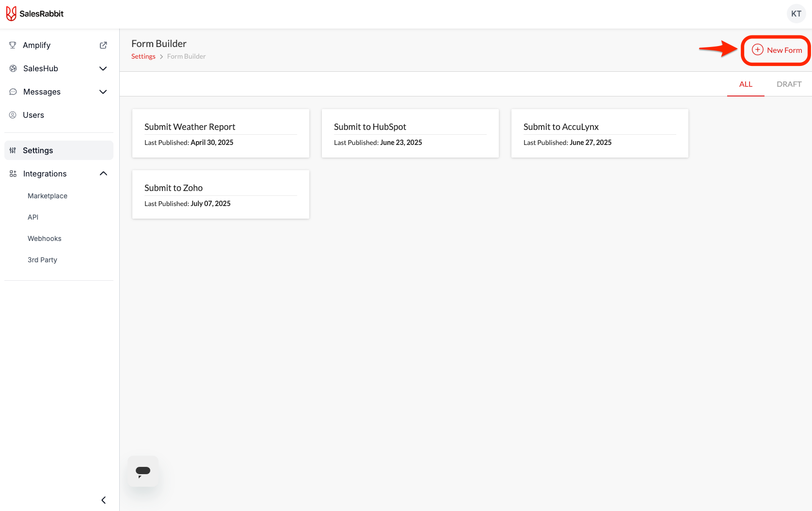Viewport: 812px width, 511px height.
Task: Expand the SalesHub menu chevron
Action: (103, 68)
